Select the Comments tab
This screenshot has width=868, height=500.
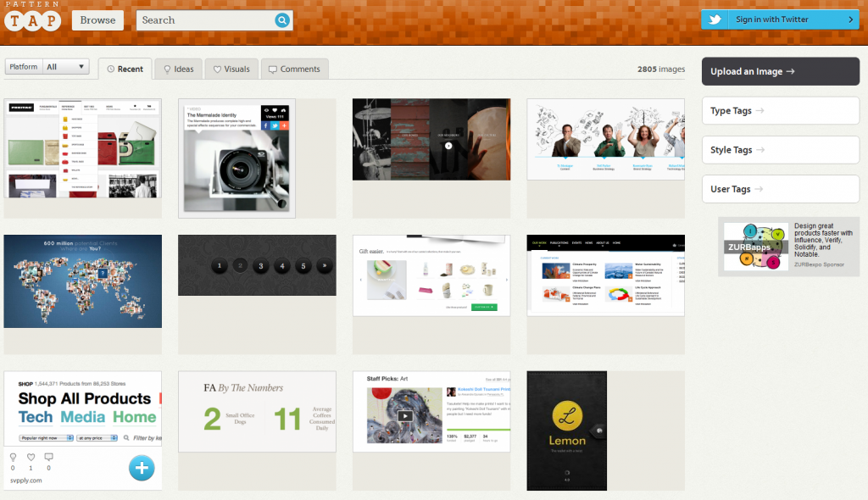[x=294, y=69]
